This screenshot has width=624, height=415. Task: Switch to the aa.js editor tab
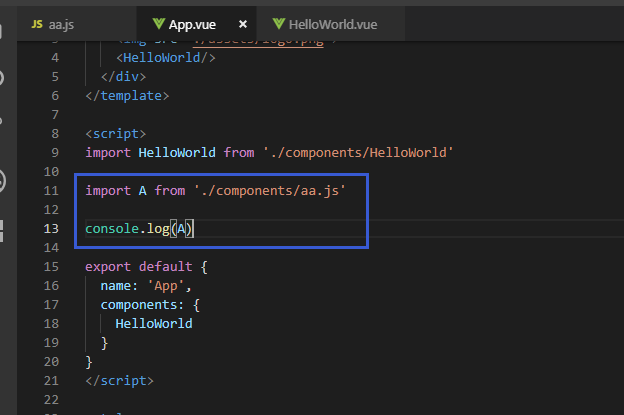77,24
